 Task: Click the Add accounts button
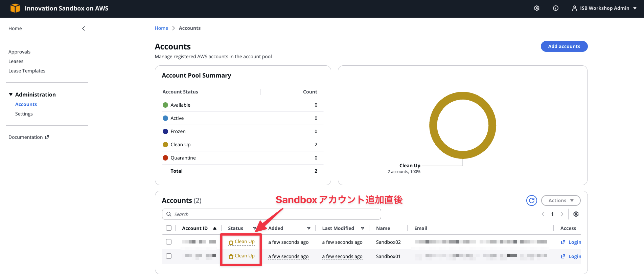[564, 46]
